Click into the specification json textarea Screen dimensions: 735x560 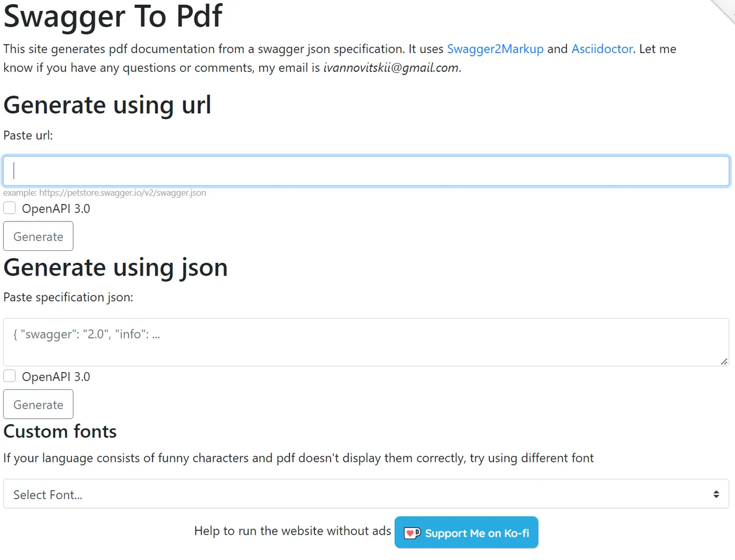366,342
